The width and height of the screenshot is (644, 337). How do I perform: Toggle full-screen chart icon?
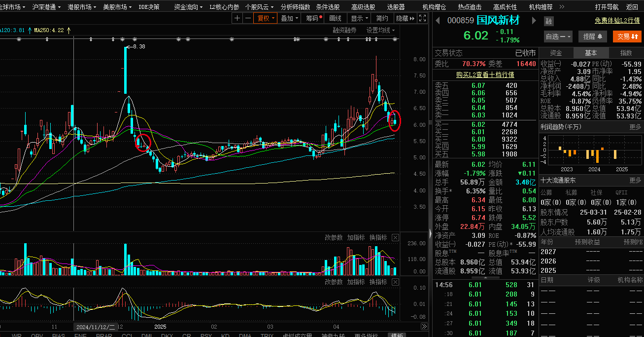[x=422, y=18]
